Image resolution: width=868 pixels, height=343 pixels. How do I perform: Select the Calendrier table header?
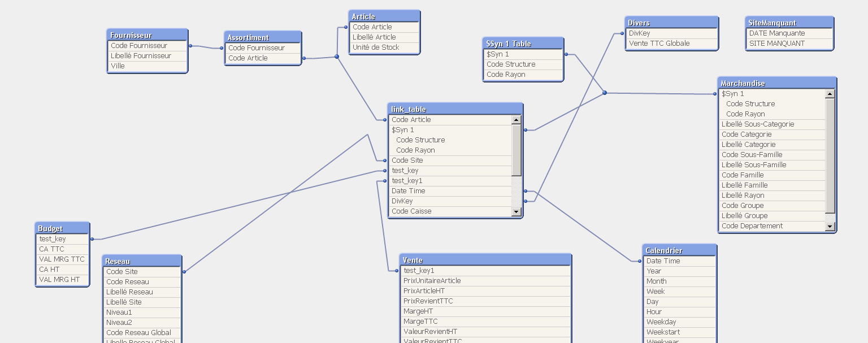(679, 250)
